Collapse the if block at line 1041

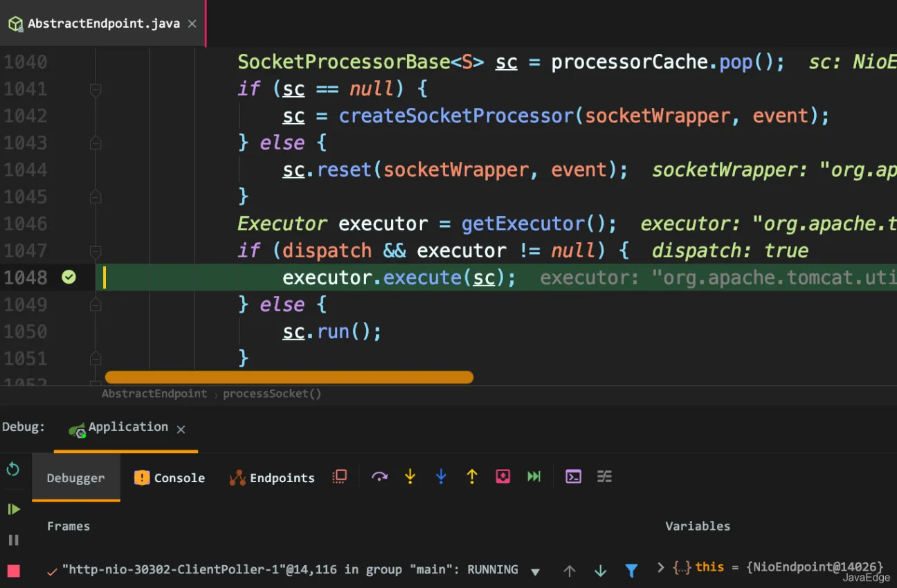tap(96, 89)
